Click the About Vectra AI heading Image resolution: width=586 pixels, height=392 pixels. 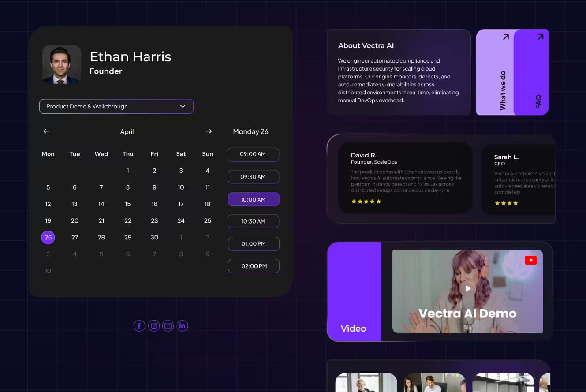point(366,45)
